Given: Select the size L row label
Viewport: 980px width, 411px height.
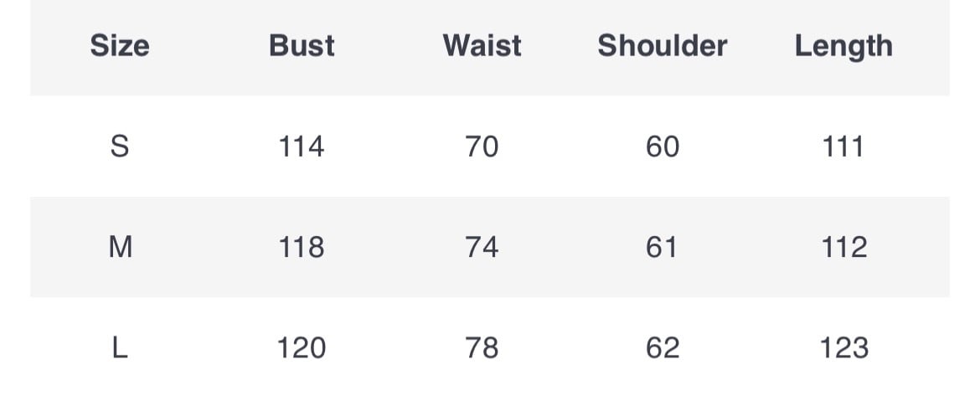Looking at the screenshot, I should [120, 347].
